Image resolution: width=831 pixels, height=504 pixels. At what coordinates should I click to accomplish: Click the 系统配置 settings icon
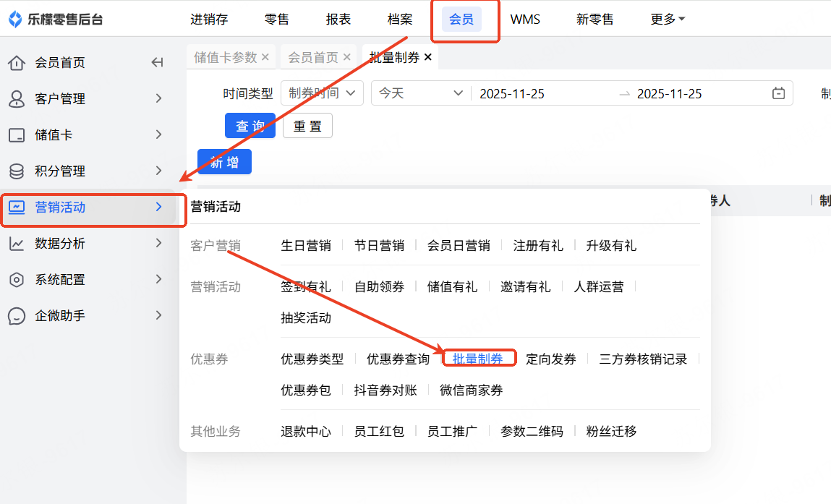pos(17,280)
